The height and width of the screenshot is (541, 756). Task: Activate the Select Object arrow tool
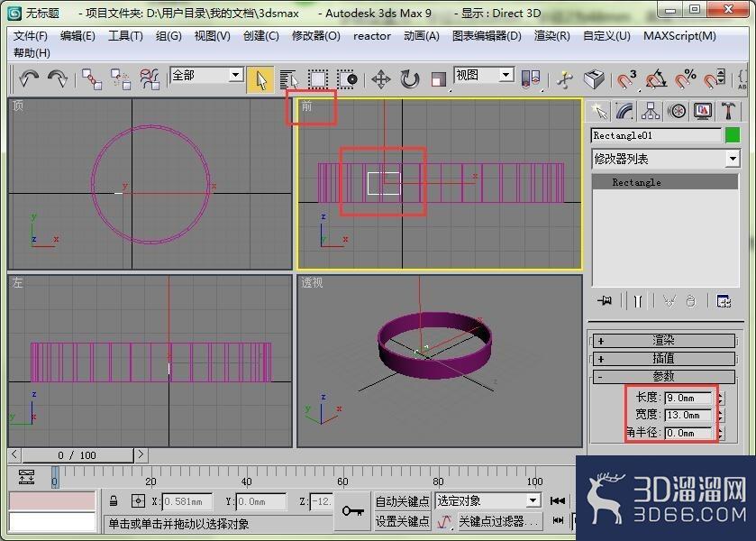click(260, 79)
